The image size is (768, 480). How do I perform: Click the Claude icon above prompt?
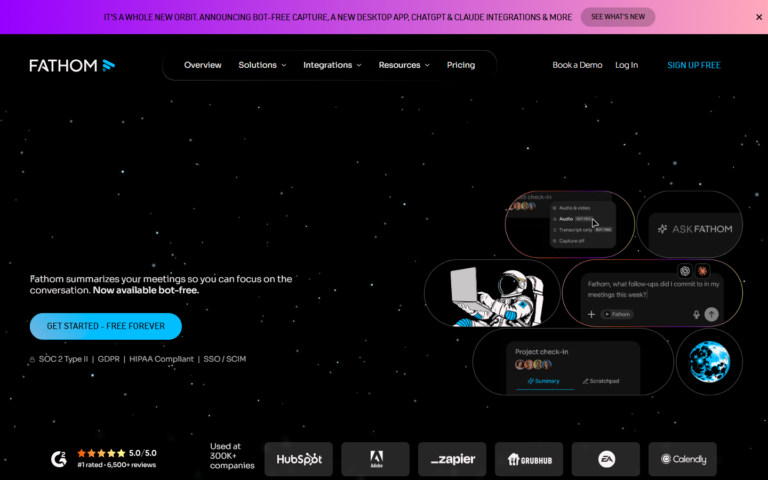tap(702, 271)
